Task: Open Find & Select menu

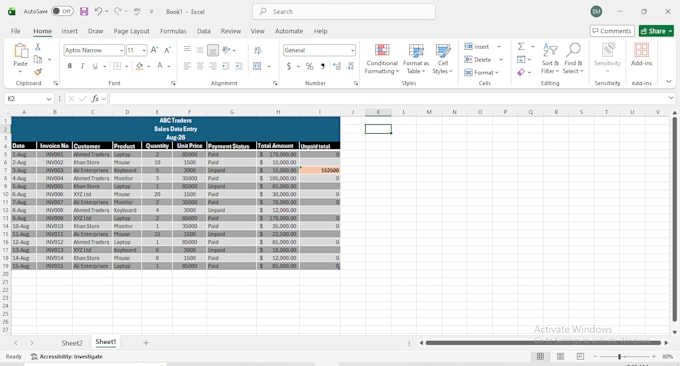Action: click(x=573, y=59)
